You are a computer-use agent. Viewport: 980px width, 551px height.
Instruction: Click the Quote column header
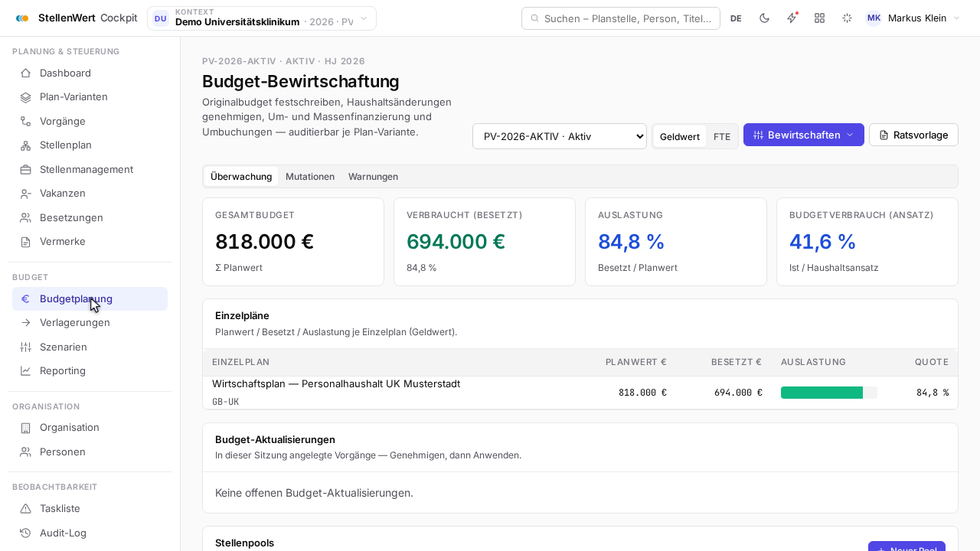click(932, 362)
